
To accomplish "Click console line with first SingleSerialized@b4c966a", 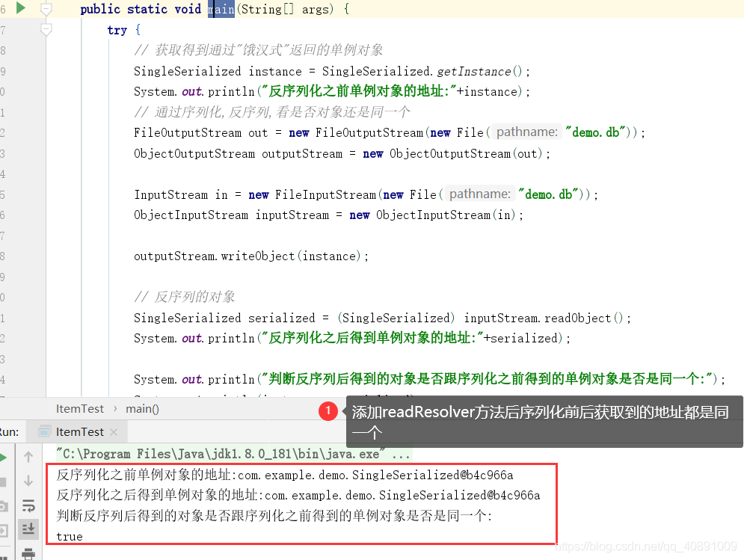I will pyautogui.click(x=285, y=475).
